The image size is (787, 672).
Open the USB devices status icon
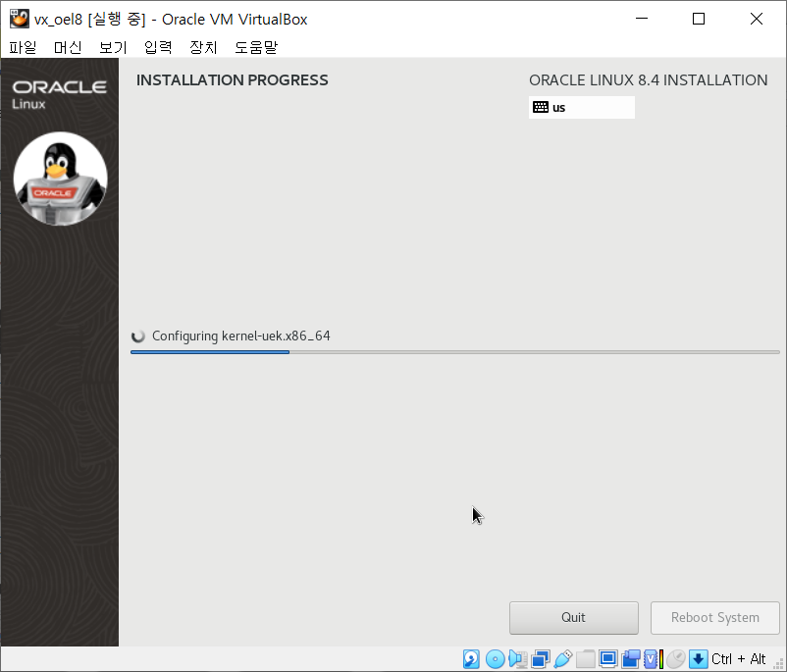[x=563, y=659]
